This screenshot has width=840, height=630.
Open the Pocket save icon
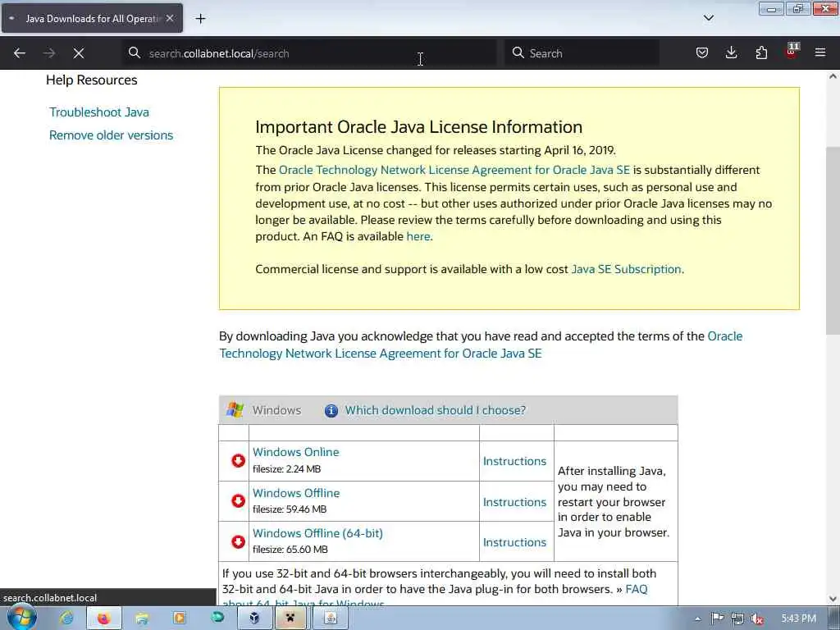tap(702, 52)
